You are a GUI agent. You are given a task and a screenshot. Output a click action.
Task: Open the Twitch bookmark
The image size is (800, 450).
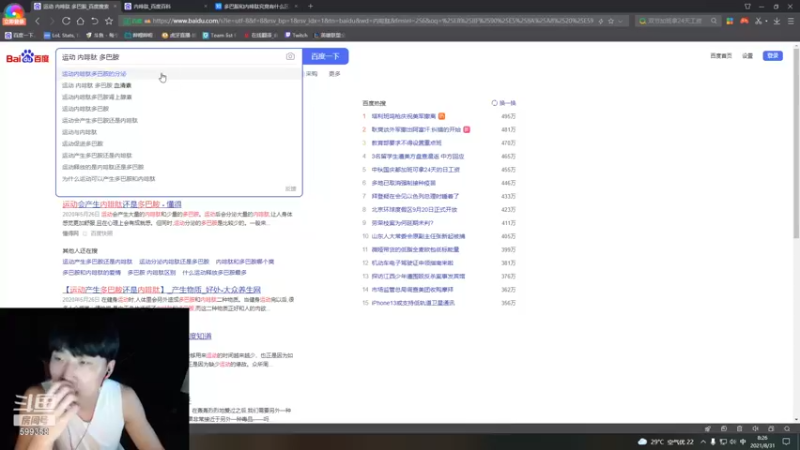click(296, 35)
